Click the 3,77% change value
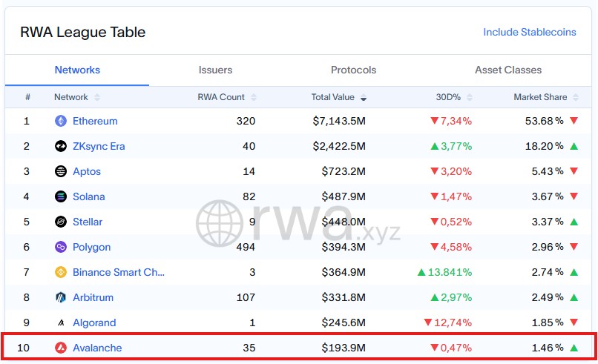Screen dimensions: 598x364 point(456,146)
